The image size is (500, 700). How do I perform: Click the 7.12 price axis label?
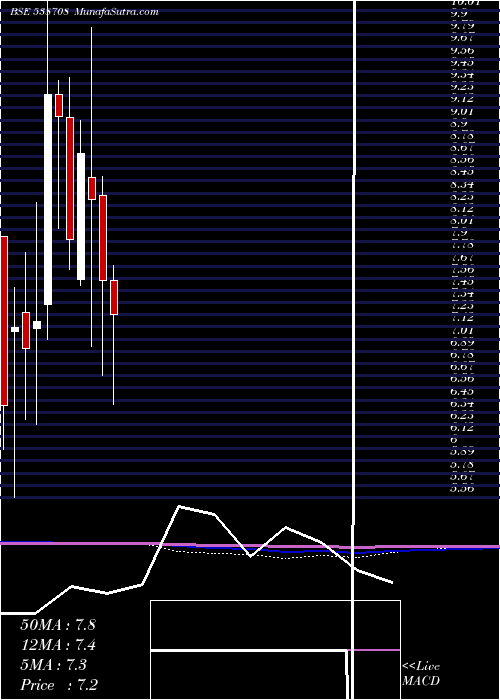(462, 318)
